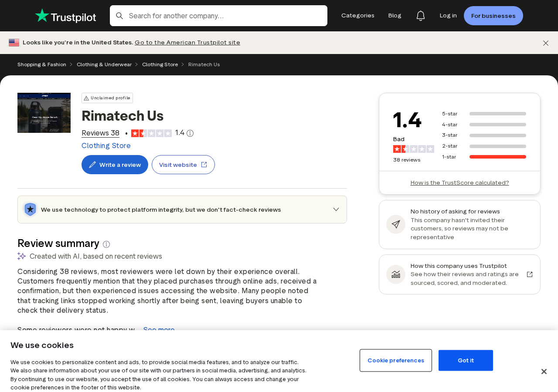Screen dimensions: 558x392
Task: Click the paper plane invitation icon
Action: (x=396, y=224)
